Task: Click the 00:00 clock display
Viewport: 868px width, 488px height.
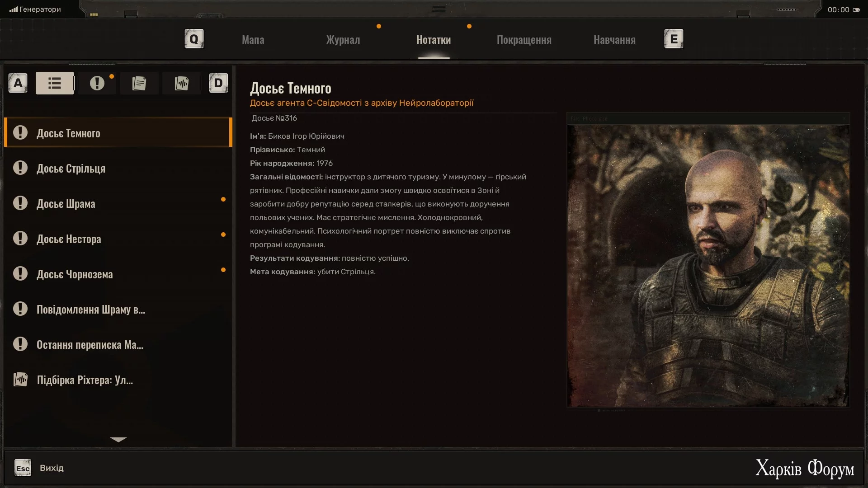Action: tap(838, 9)
